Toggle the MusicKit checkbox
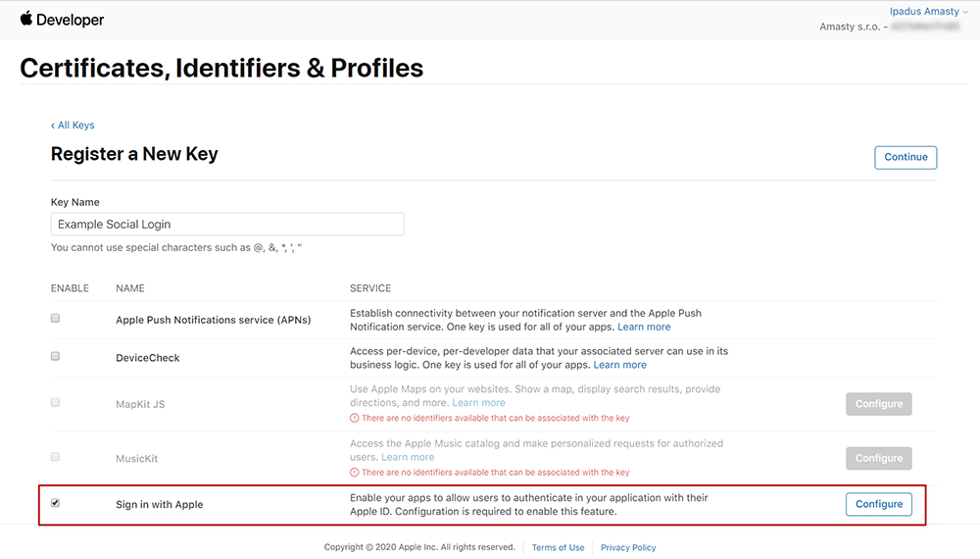Viewport: 980px width, 559px height. point(56,457)
